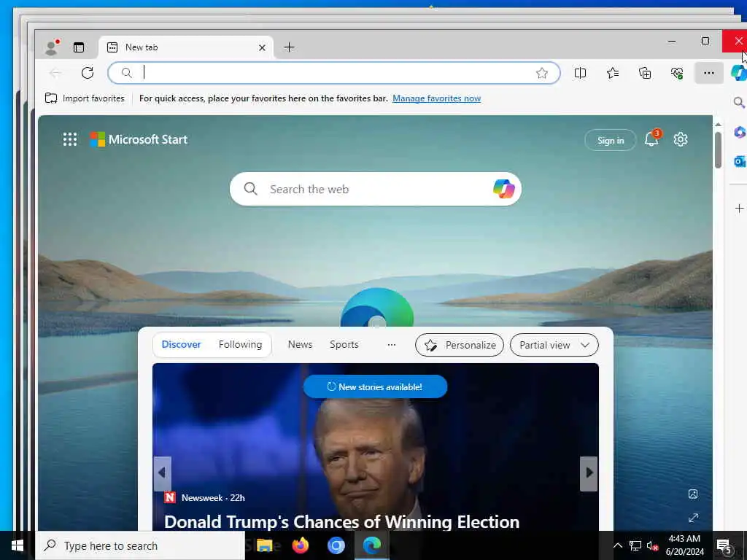
Task: Open the Microsoft Start app launcher grid
Action: [x=70, y=139]
